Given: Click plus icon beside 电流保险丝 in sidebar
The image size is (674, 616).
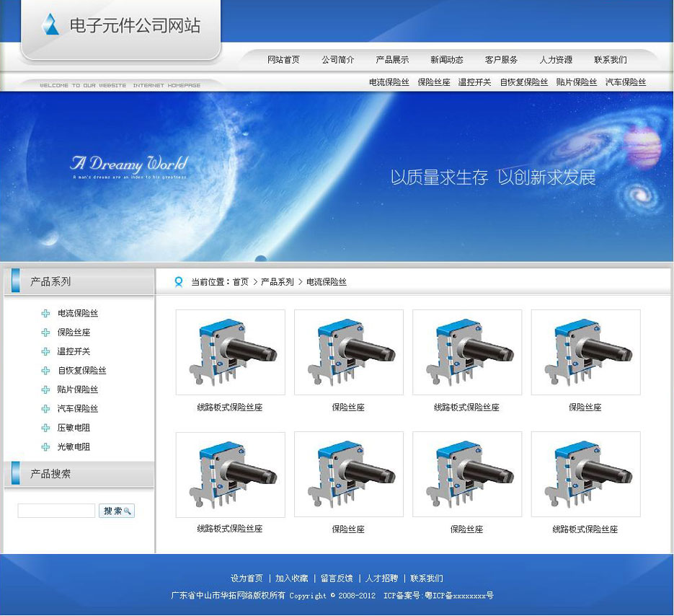Looking at the screenshot, I should 45,314.
